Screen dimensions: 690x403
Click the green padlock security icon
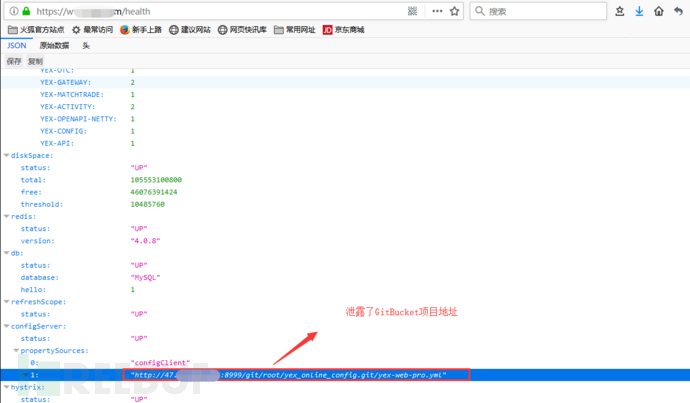26,11
